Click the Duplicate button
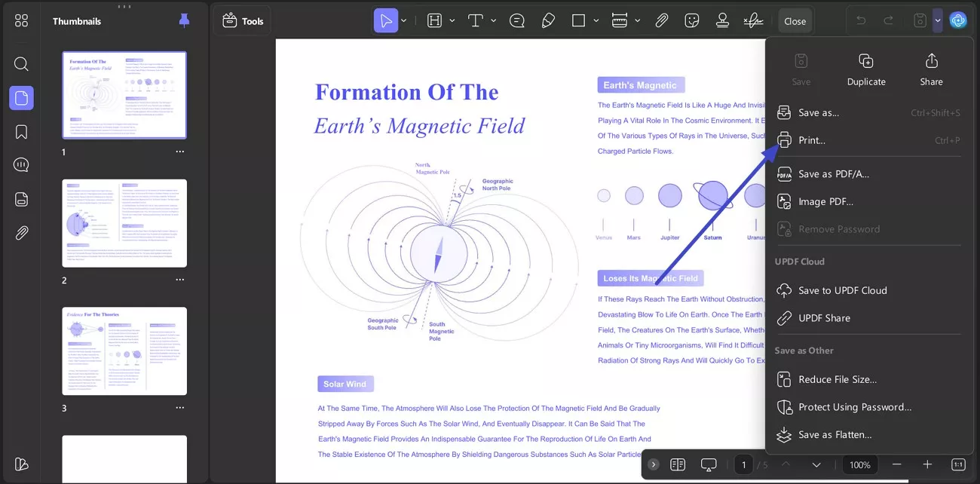The width and height of the screenshot is (980, 484). [865, 68]
